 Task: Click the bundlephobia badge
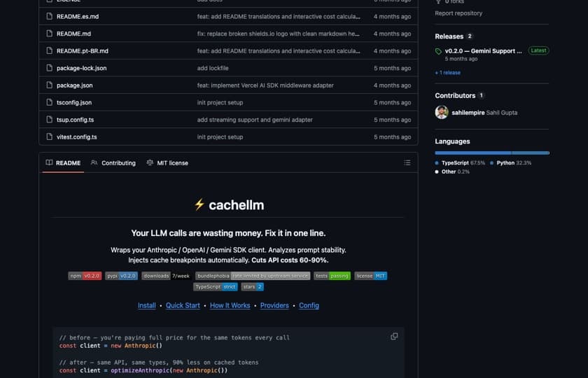pos(253,276)
